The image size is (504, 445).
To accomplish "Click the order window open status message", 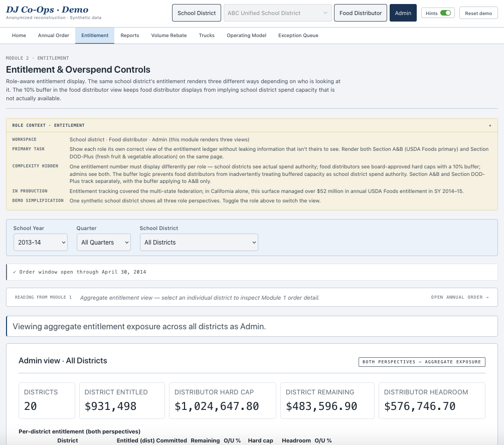I will [x=252, y=272].
